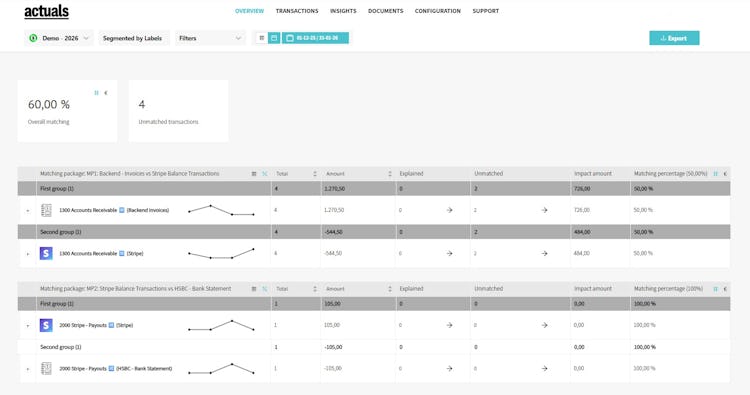Screen dimensions: 750x395
Task: Navigate to the Configuration tab
Action: (x=438, y=11)
